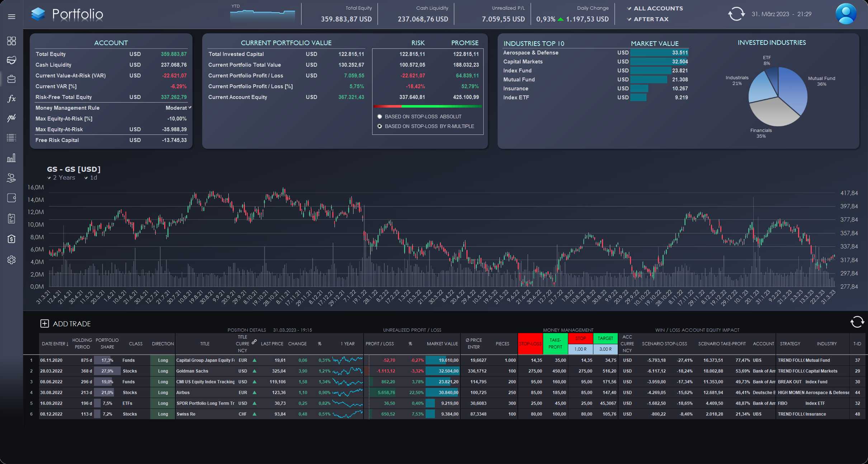The image size is (868, 464).
Task: Open the 2 Years period dropdown
Action: tap(61, 178)
